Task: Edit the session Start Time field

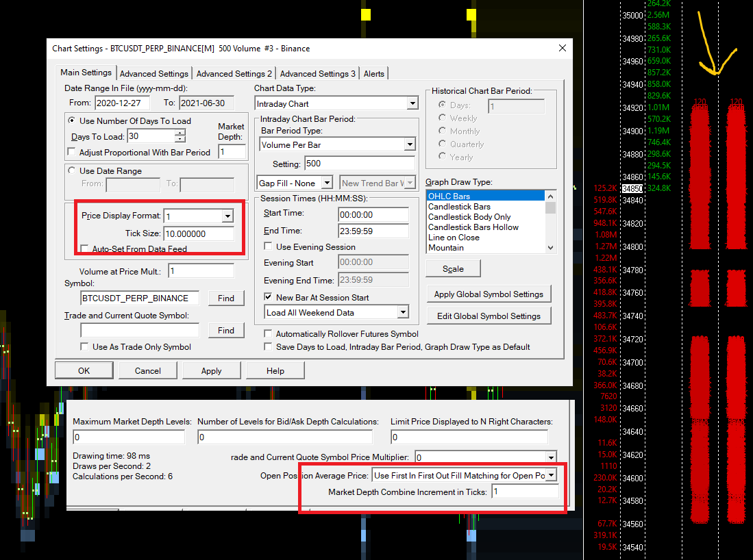Action: tap(373, 214)
